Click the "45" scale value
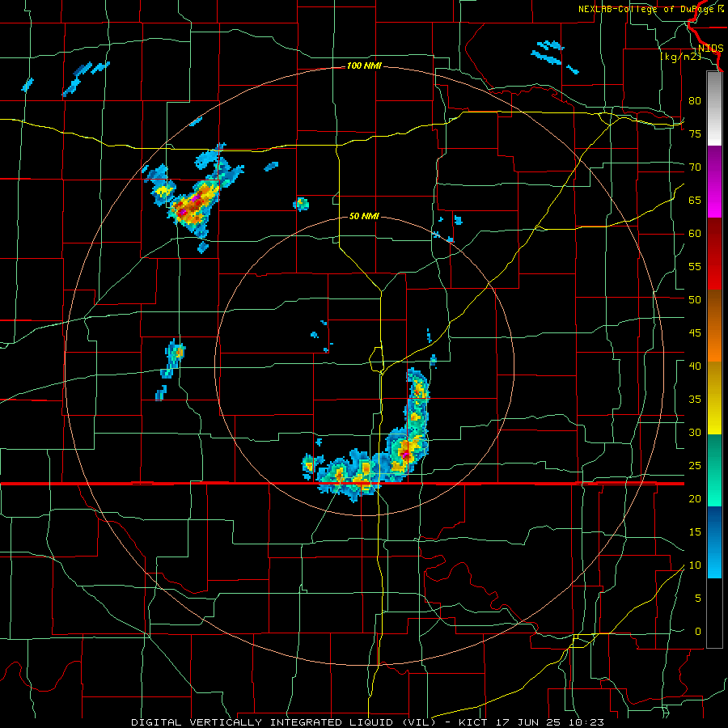The height and width of the screenshot is (728, 728). click(x=695, y=333)
